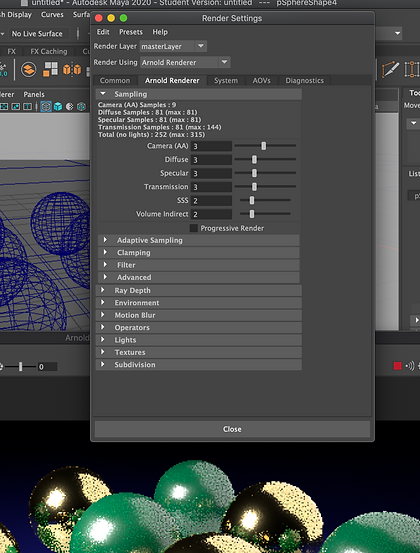Open the No Live Surface dropdown arrow
420x553 pixels.
point(2,34)
